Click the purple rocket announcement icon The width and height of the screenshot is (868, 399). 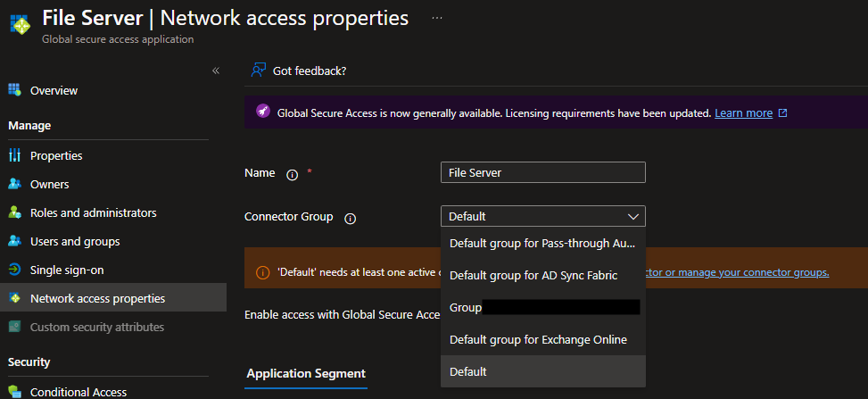pos(263,111)
